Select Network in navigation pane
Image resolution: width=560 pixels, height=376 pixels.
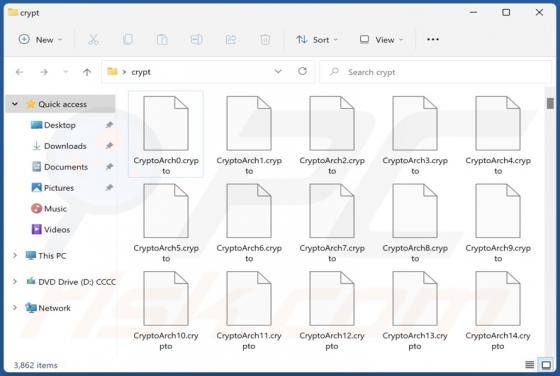pos(48,307)
